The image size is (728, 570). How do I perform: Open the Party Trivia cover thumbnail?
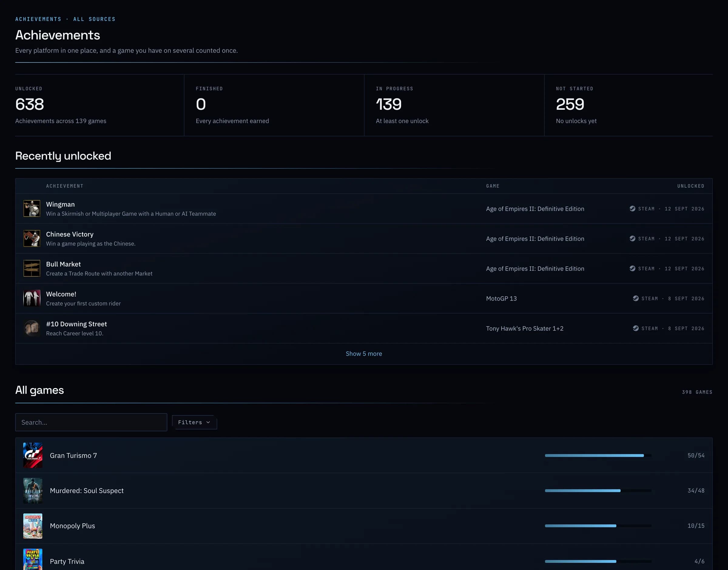click(33, 560)
